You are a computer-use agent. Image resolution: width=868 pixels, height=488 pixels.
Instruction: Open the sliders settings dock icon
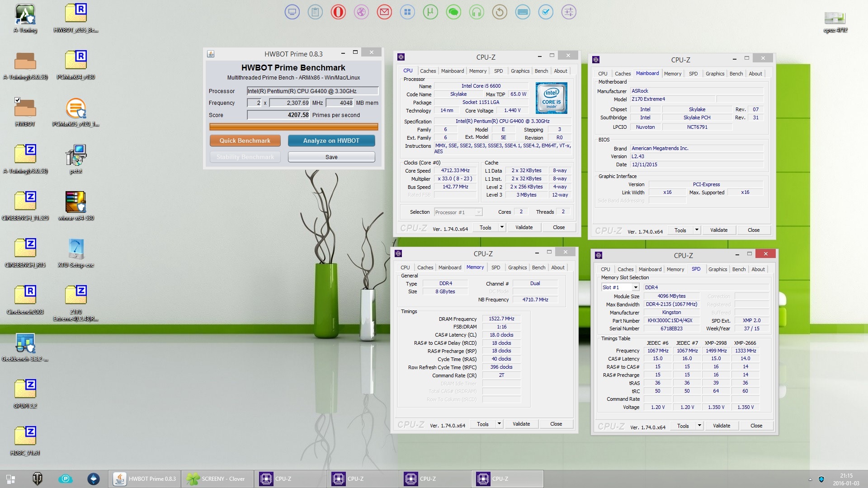569,12
